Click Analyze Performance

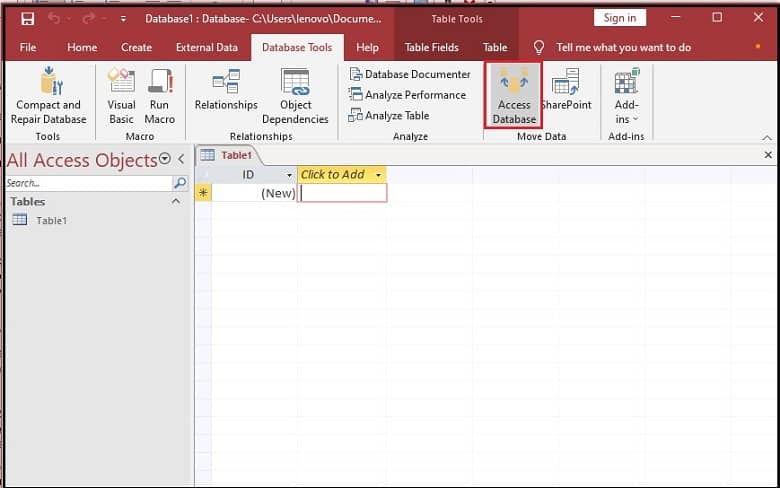coord(407,95)
